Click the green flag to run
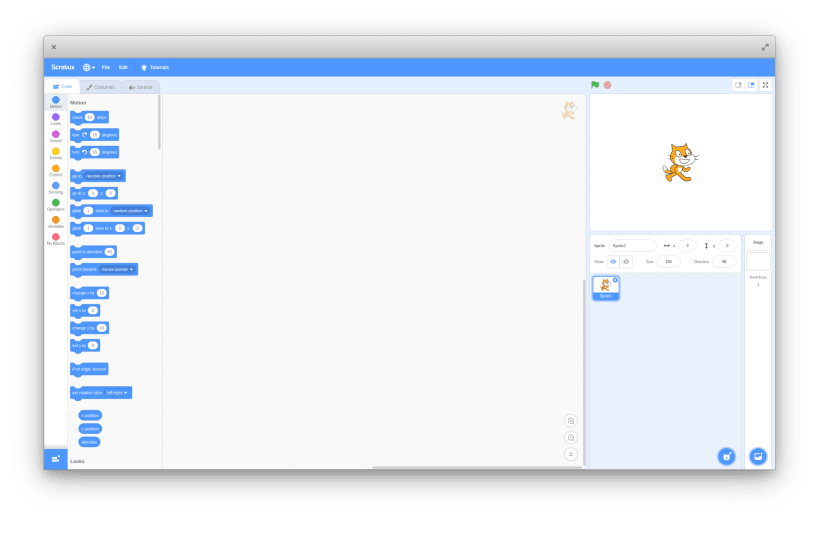Screen dimensions: 819x549 [595, 85]
